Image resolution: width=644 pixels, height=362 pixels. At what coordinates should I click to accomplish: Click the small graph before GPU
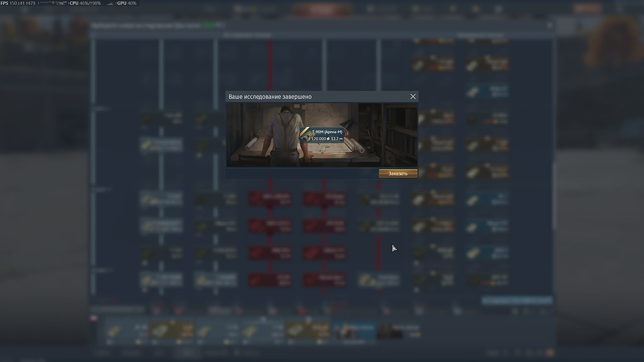click(x=110, y=3)
